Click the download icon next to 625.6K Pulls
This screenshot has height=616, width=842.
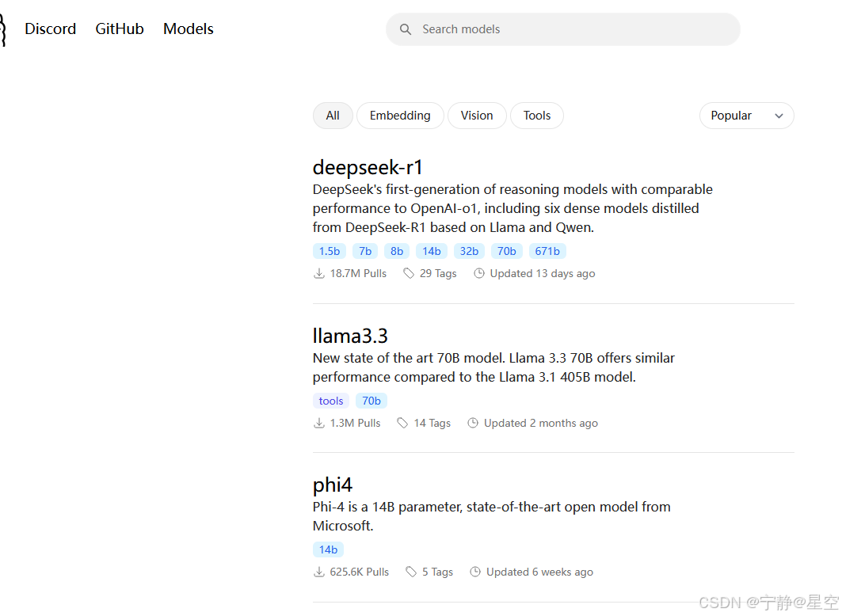point(319,572)
